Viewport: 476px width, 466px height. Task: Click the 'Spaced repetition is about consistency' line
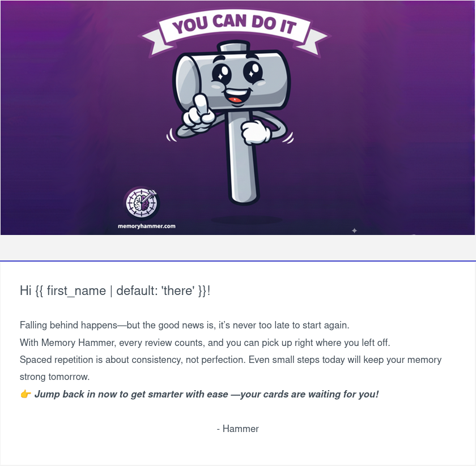click(x=231, y=360)
